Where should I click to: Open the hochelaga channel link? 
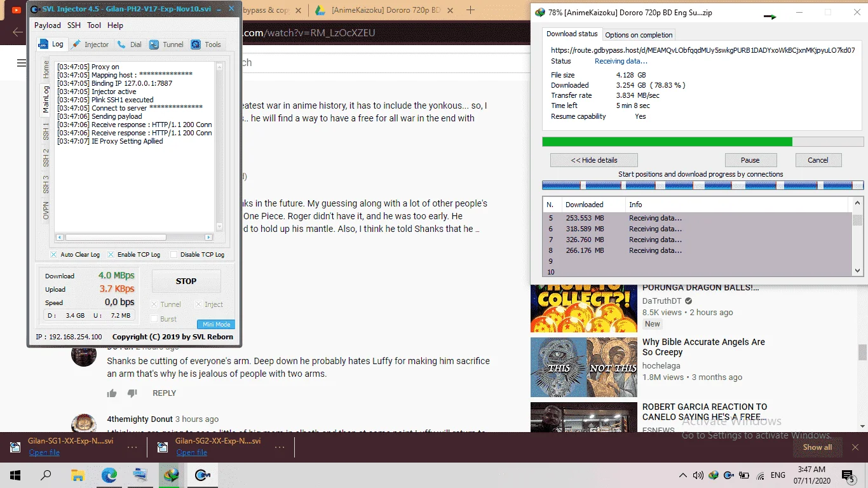pyautogui.click(x=661, y=365)
